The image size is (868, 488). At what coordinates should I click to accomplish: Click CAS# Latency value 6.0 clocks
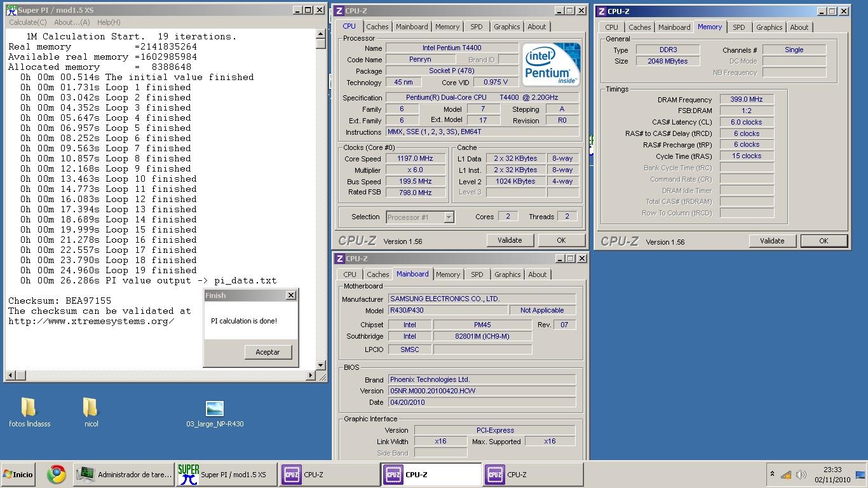tap(747, 122)
